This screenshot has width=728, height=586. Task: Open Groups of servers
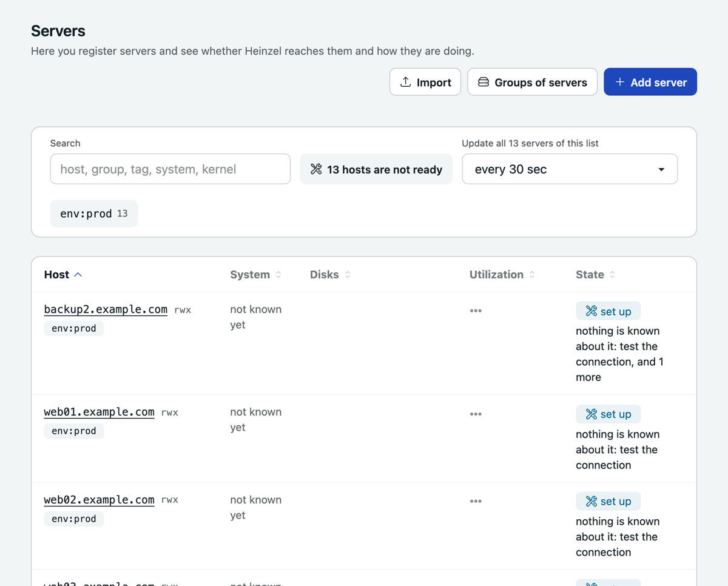(532, 82)
